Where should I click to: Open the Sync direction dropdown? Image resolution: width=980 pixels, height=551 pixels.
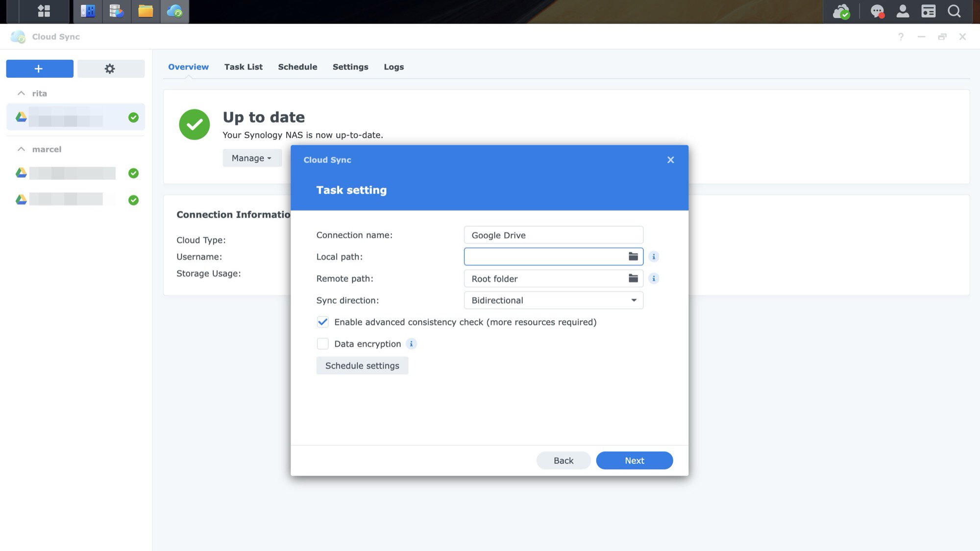[553, 300]
